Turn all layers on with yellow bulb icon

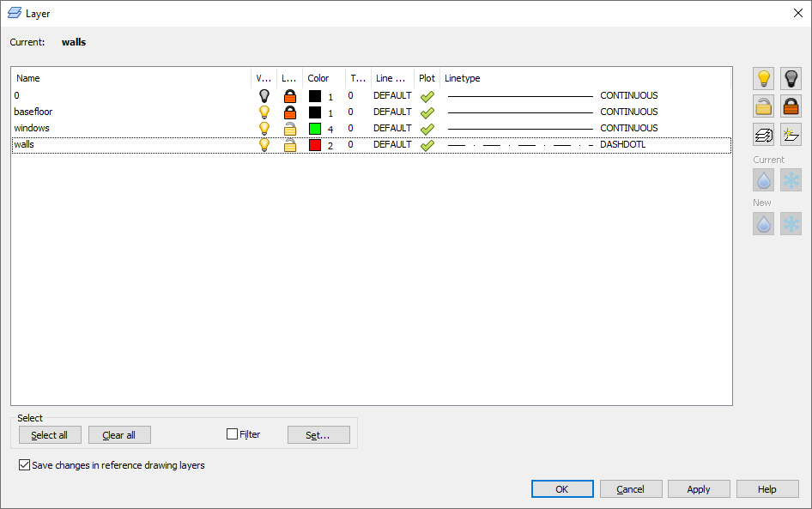click(x=763, y=78)
